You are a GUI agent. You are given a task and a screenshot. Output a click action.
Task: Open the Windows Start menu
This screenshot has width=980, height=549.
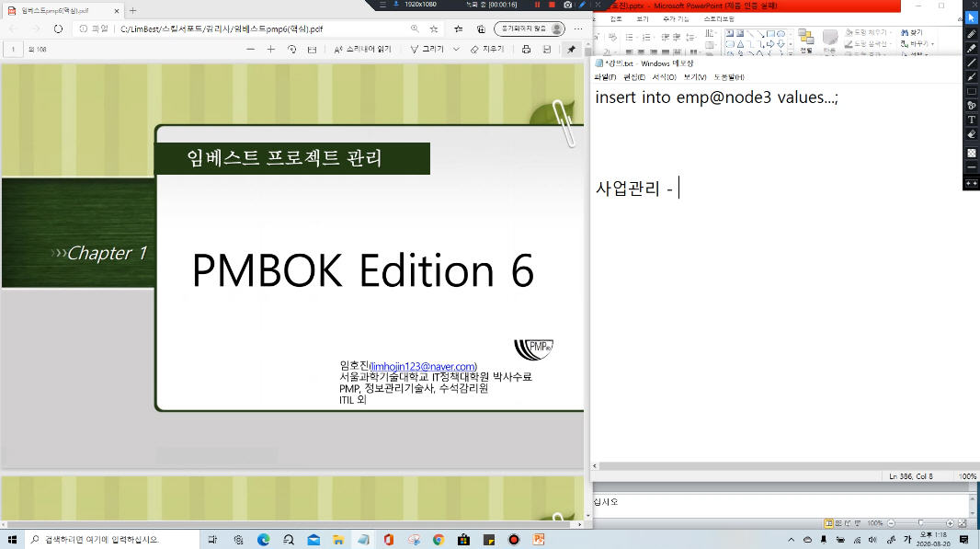point(12,540)
